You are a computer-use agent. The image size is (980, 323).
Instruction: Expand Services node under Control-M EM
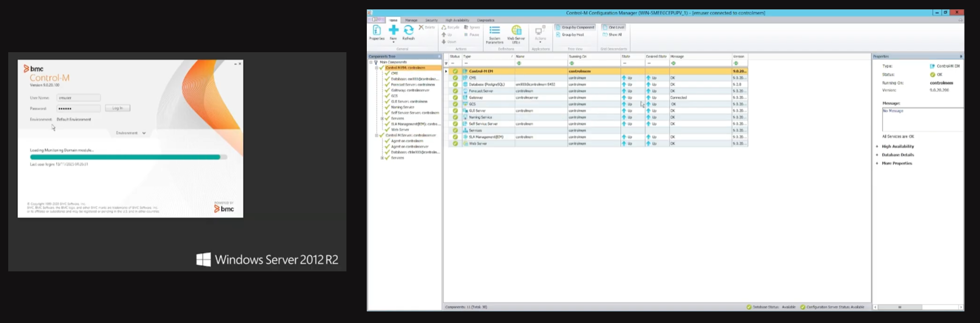382,118
